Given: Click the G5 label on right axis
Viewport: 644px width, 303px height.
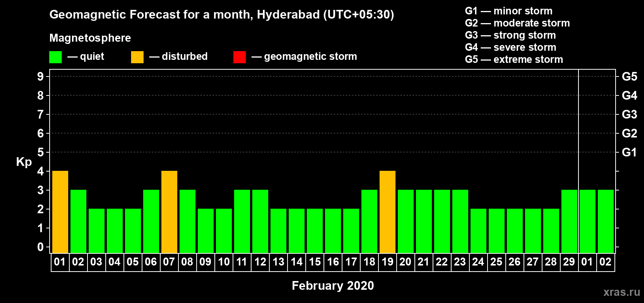Looking at the screenshot, I should 629,77.
